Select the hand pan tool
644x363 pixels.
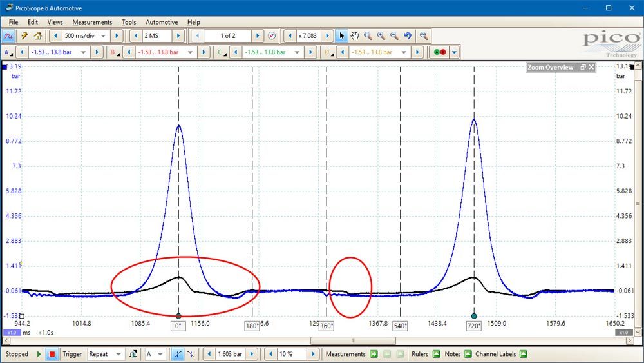click(x=354, y=35)
